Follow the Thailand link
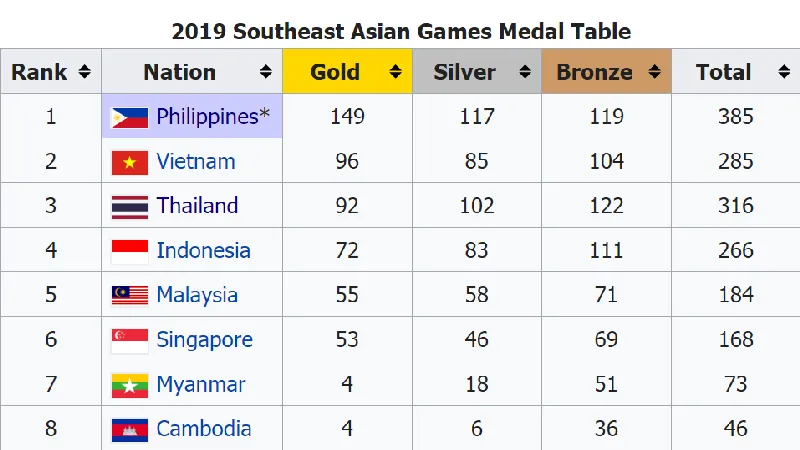800x450 pixels. click(197, 206)
